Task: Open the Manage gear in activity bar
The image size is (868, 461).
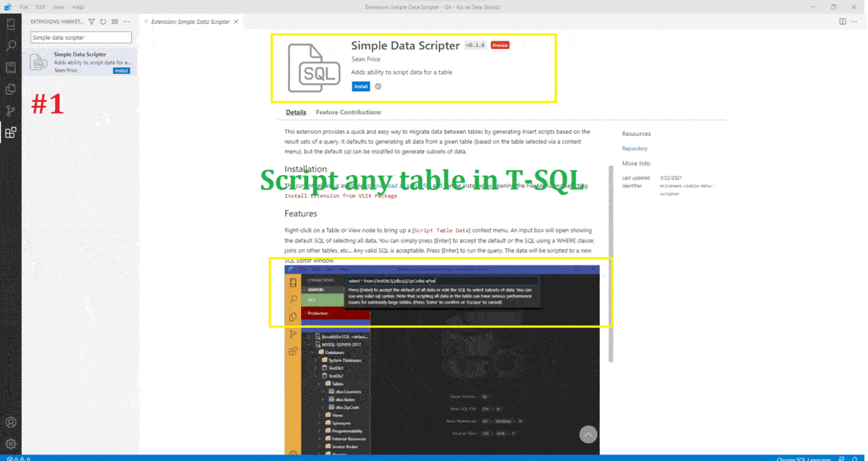Action: [x=10, y=443]
